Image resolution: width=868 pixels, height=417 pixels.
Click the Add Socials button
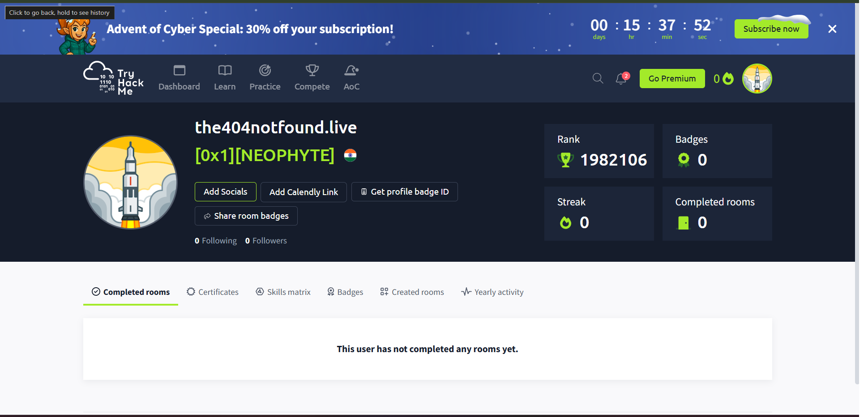226,191
